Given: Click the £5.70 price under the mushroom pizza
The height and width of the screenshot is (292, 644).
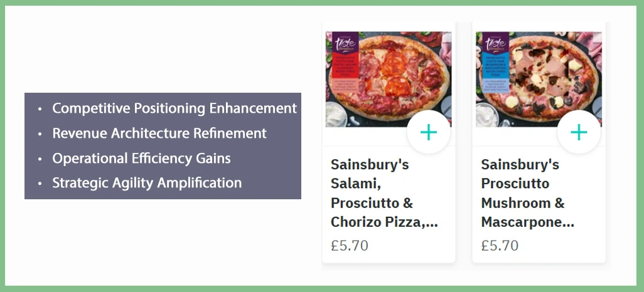Looking at the screenshot, I should (500, 245).
